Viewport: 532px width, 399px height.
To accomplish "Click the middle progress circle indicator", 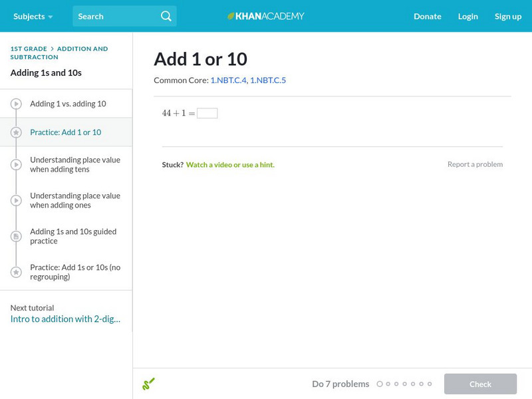I will (404, 384).
